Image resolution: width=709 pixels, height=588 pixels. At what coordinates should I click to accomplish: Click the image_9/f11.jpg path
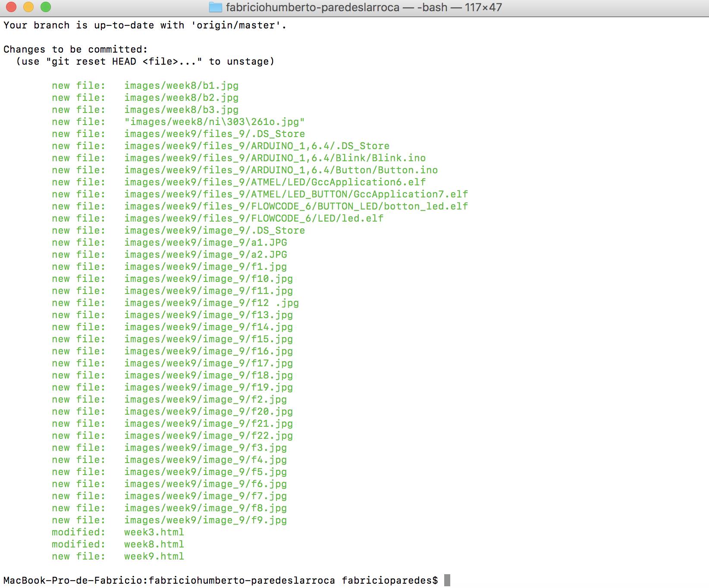click(x=209, y=291)
